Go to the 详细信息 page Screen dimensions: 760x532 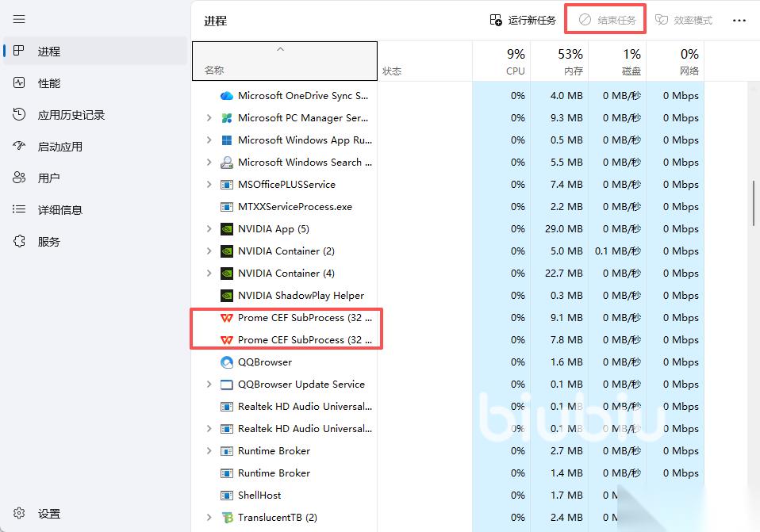point(59,210)
